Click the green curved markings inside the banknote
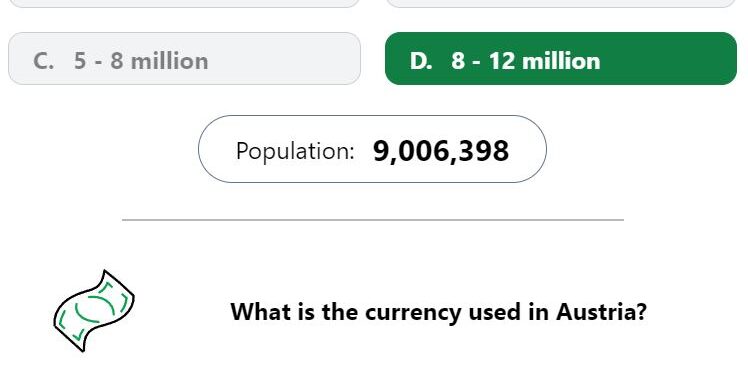 [94, 310]
